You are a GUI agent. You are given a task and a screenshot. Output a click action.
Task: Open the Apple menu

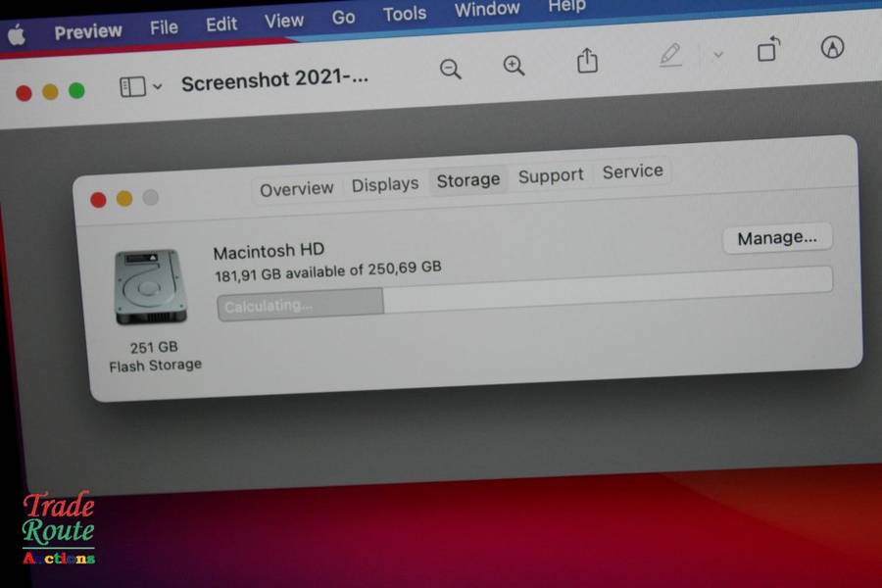point(17,34)
